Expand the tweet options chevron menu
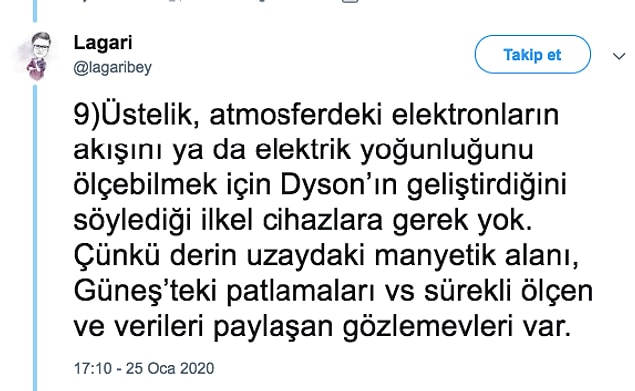This screenshot has width=635, height=391. 619,56
